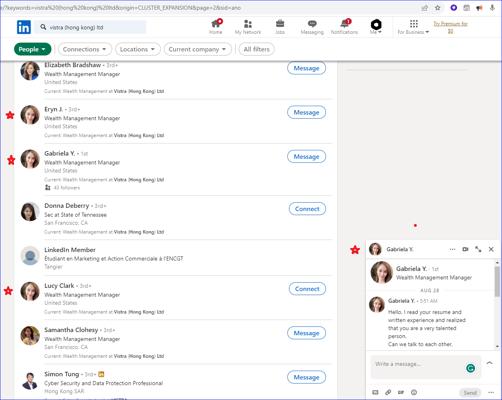This screenshot has height=400, width=502.
Task: Attach an image to the message
Action: click(x=375, y=392)
